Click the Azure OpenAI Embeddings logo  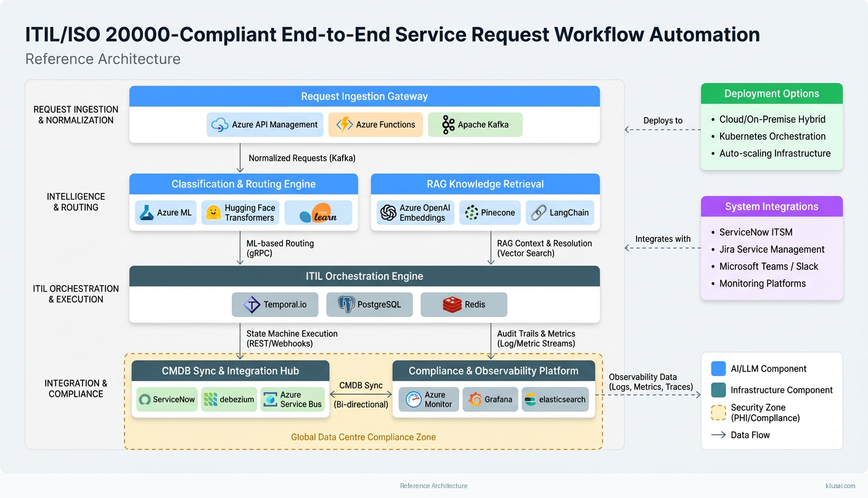[388, 213]
